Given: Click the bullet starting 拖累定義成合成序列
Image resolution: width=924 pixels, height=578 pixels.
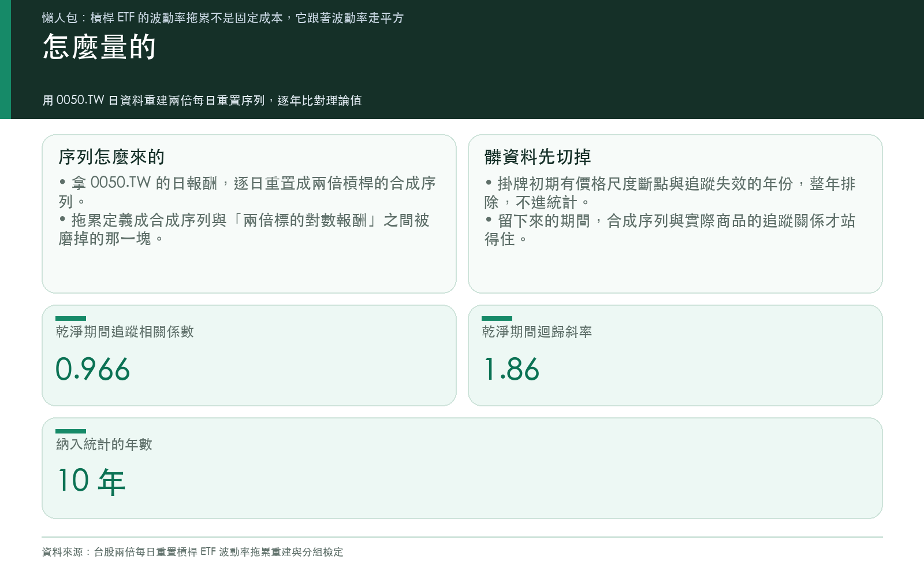Looking at the screenshot, I should (244, 229).
